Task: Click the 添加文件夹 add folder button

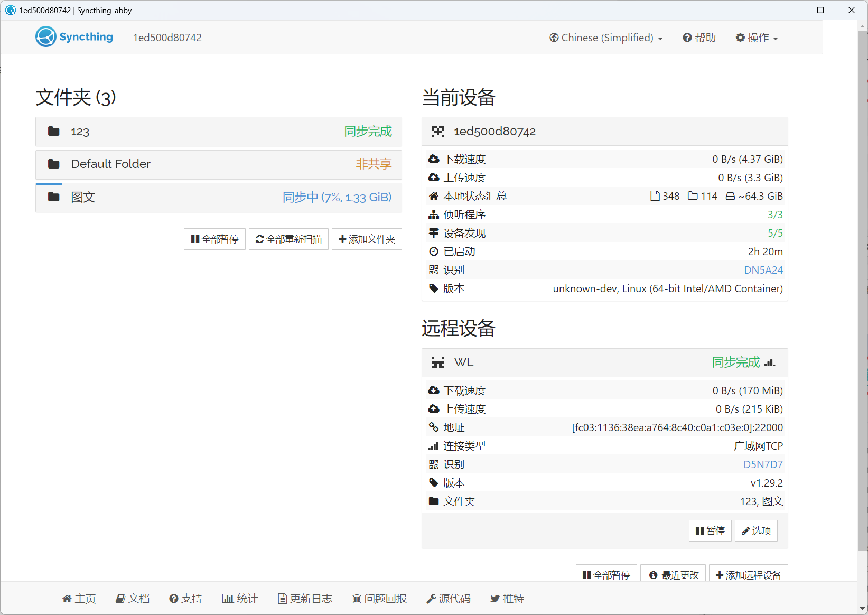Action: click(367, 239)
